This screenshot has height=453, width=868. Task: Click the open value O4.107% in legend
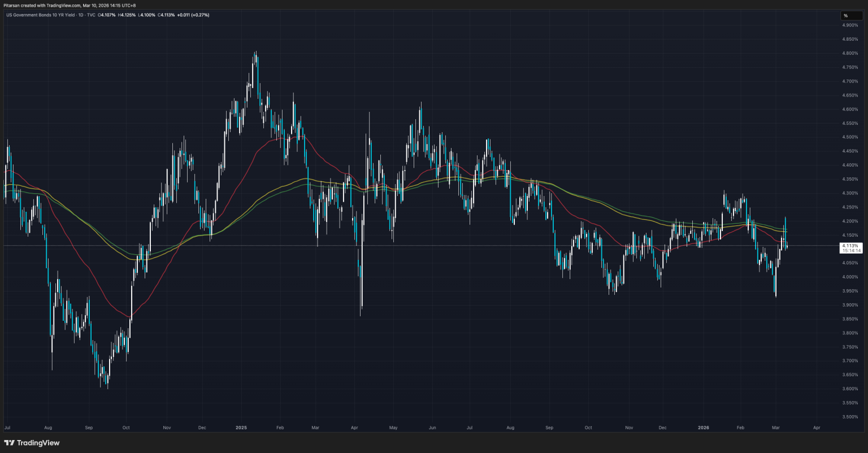pyautogui.click(x=107, y=15)
